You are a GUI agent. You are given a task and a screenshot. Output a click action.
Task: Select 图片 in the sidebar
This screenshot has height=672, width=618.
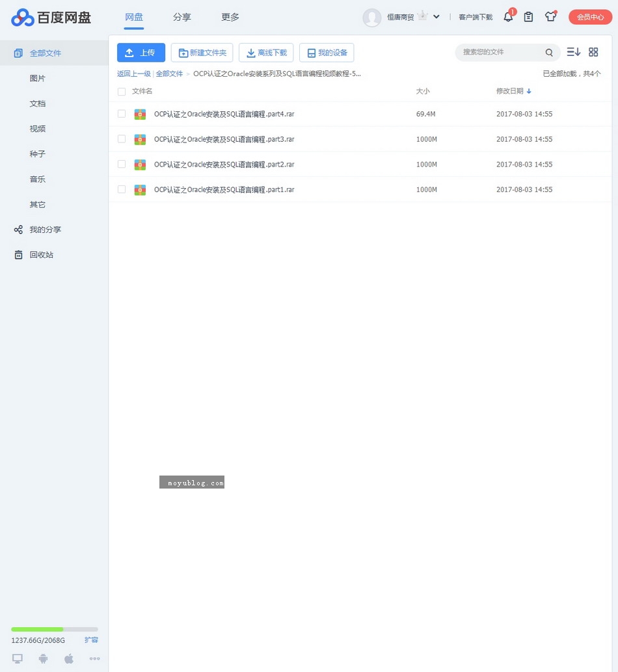(x=37, y=79)
